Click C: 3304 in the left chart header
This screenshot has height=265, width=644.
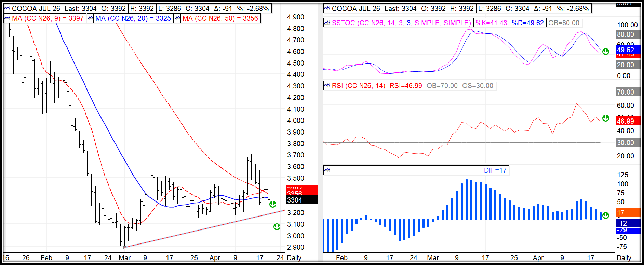(x=197, y=9)
